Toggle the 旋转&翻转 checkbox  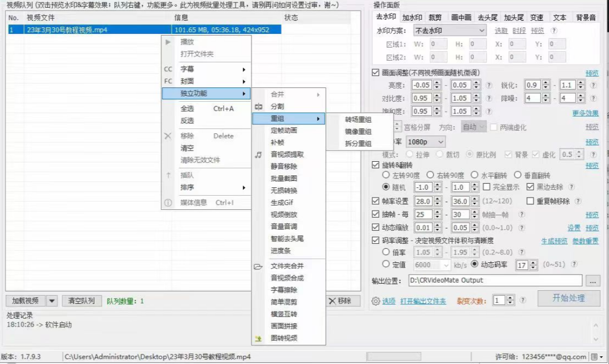tap(376, 165)
